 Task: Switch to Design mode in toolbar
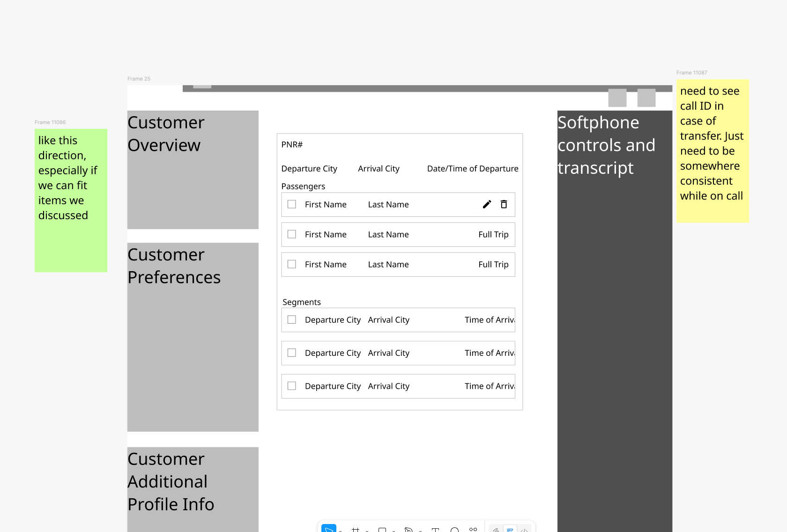coord(510,530)
